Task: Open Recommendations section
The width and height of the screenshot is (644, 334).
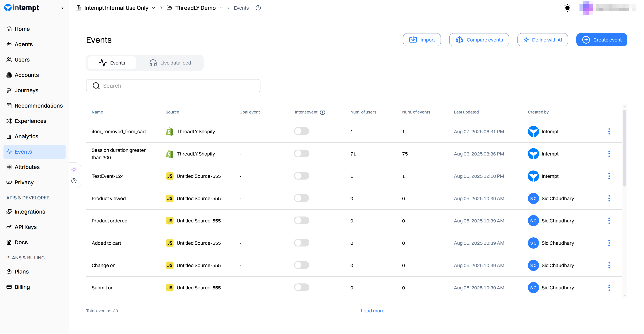Action: [x=35, y=105]
